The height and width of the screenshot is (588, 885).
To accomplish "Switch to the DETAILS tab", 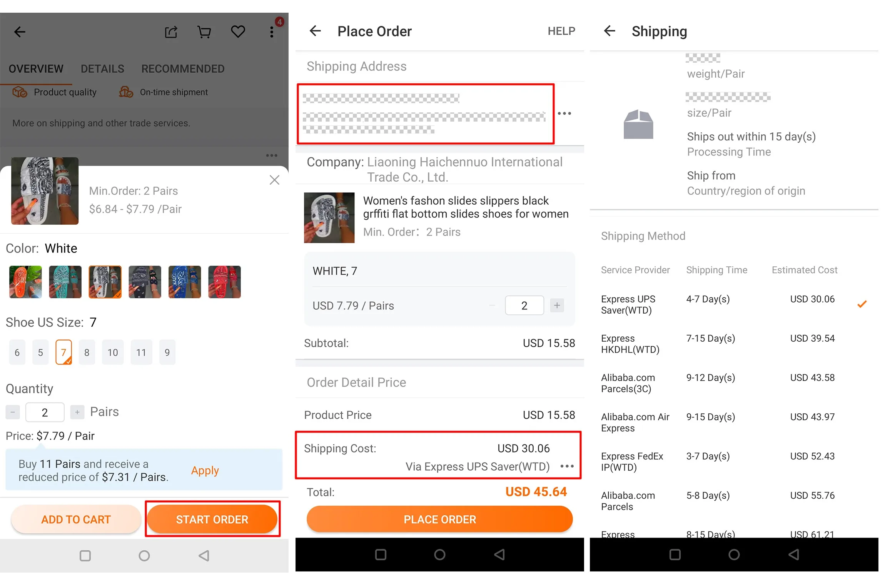I will 102,69.
